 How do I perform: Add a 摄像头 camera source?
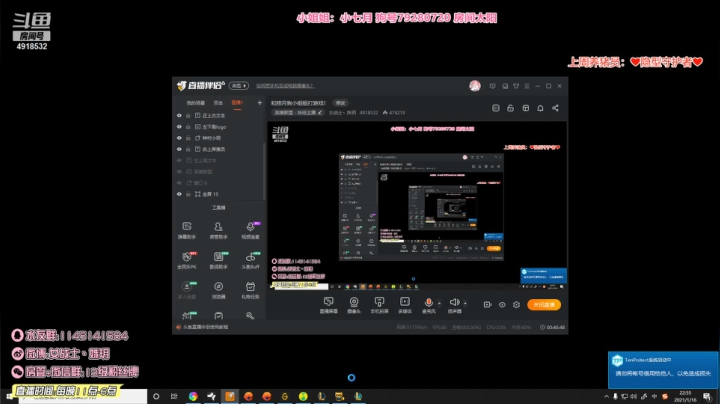tap(354, 305)
